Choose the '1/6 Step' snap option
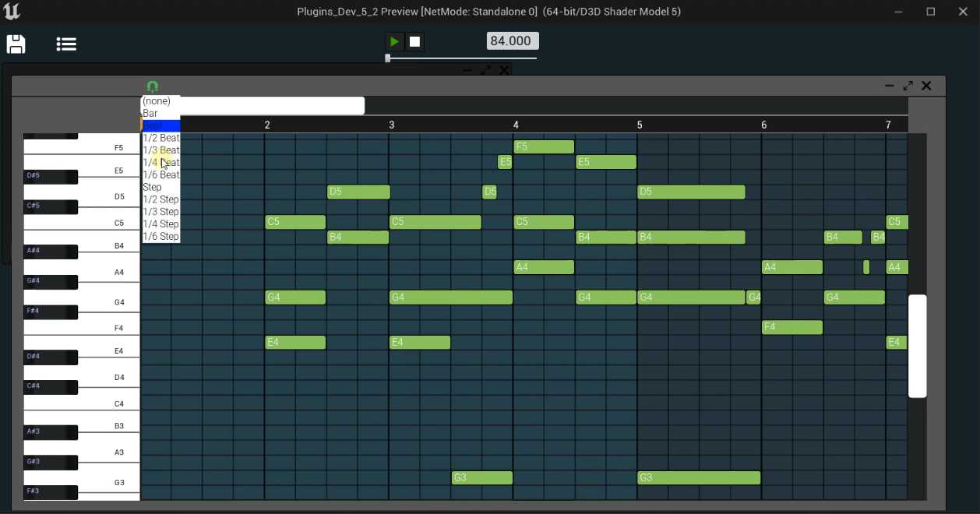The height and width of the screenshot is (514, 980). (x=160, y=236)
